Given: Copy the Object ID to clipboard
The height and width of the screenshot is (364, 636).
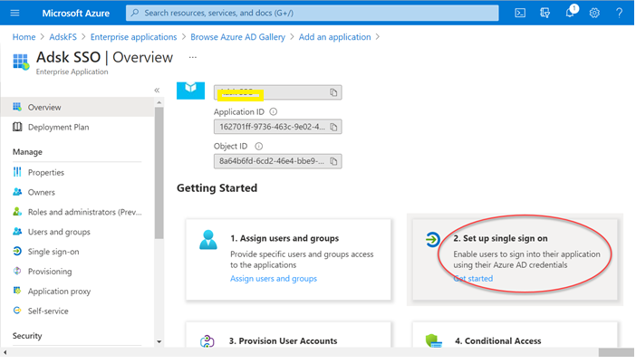Looking at the screenshot, I should (x=333, y=161).
